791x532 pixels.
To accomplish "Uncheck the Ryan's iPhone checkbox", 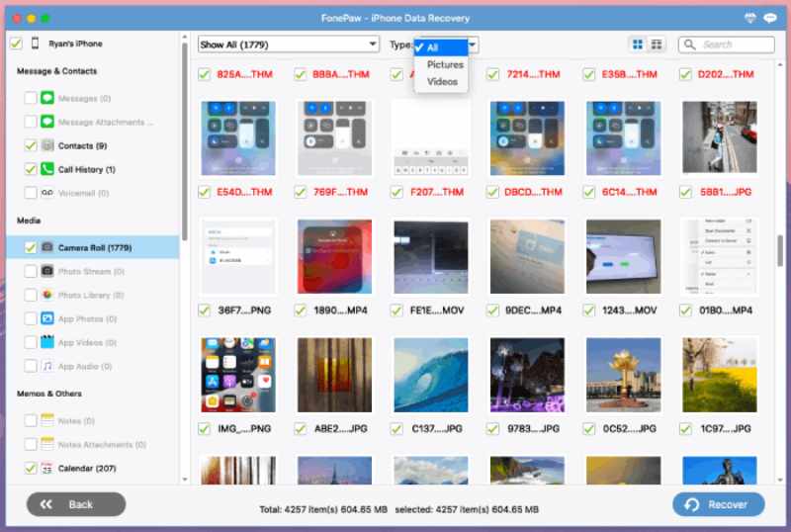I will 15,44.
